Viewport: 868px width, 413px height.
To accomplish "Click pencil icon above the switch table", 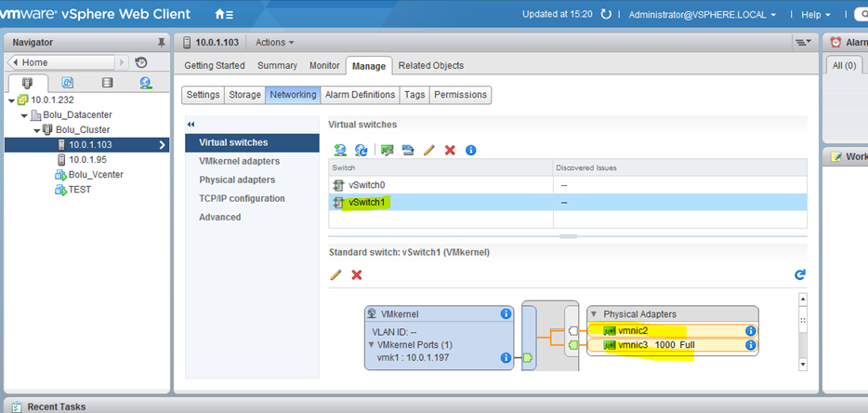I will (x=429, y=150).
